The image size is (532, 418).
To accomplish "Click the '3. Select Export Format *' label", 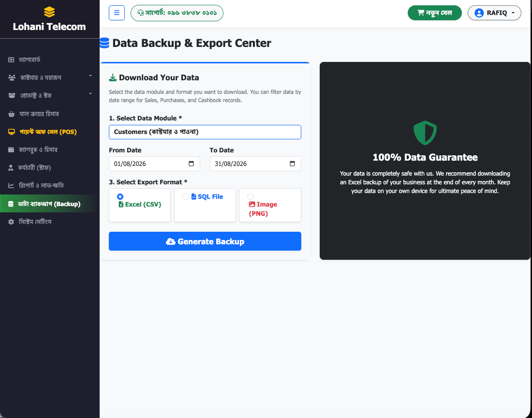I will (148, 182).
